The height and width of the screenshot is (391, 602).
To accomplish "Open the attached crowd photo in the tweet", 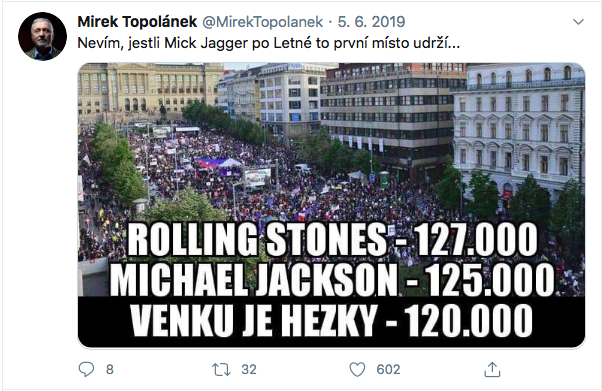I will pos(331,205).
